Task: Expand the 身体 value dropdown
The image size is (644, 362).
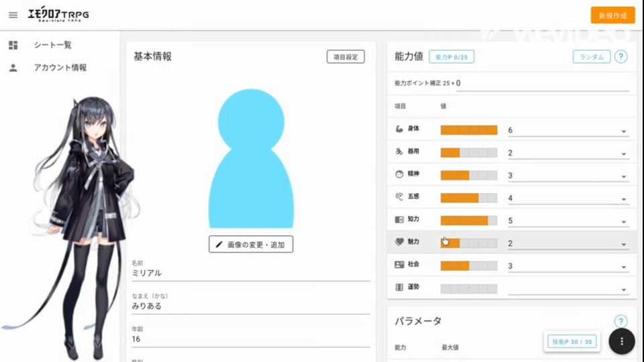Action: tap(568, 131)
